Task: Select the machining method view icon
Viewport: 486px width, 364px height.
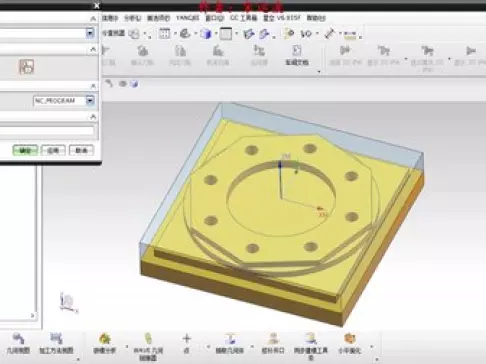Action: pyautogui.click(x=56, y=343)
